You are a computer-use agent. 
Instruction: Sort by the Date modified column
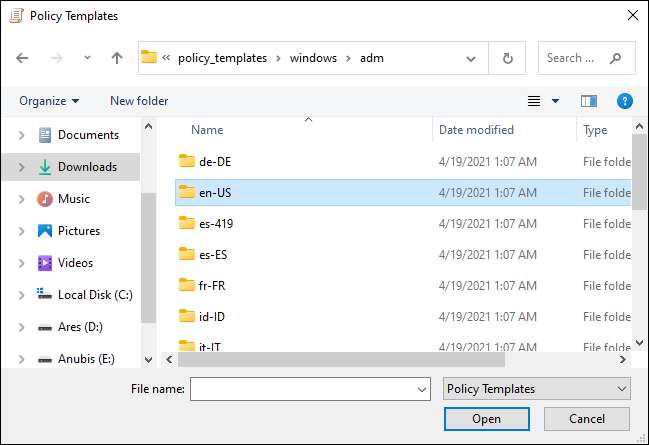click(476, 130)
